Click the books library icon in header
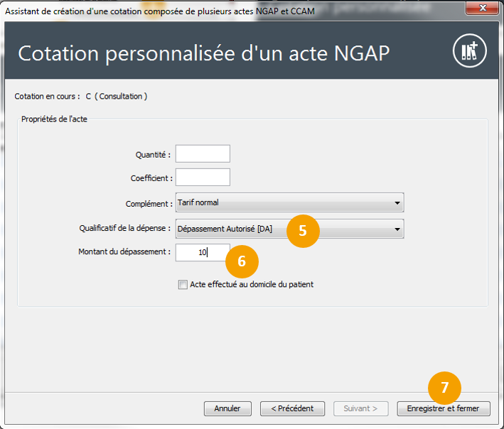The width and height of the screenshot is (504, 429). [470, 52]
